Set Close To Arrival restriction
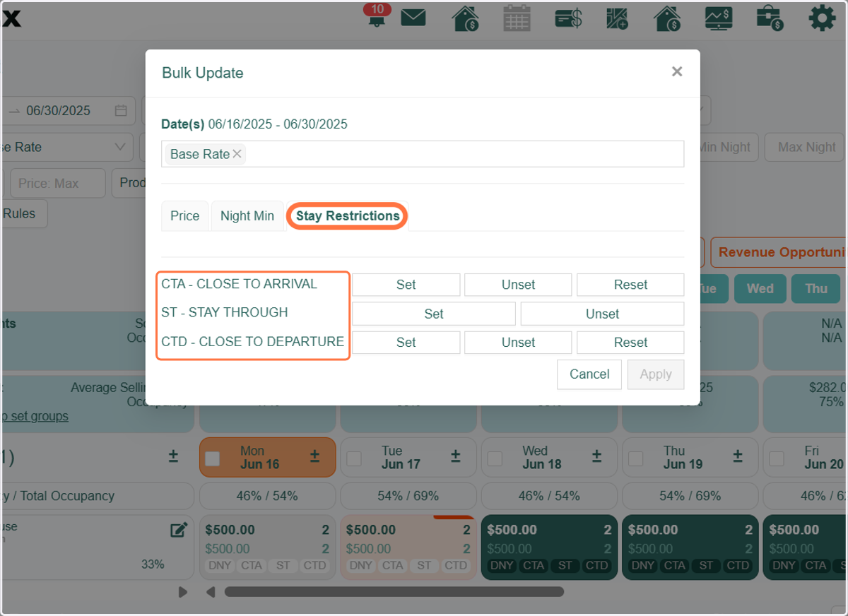The width and height of the screenshot is (848, 616). [406, 285]
